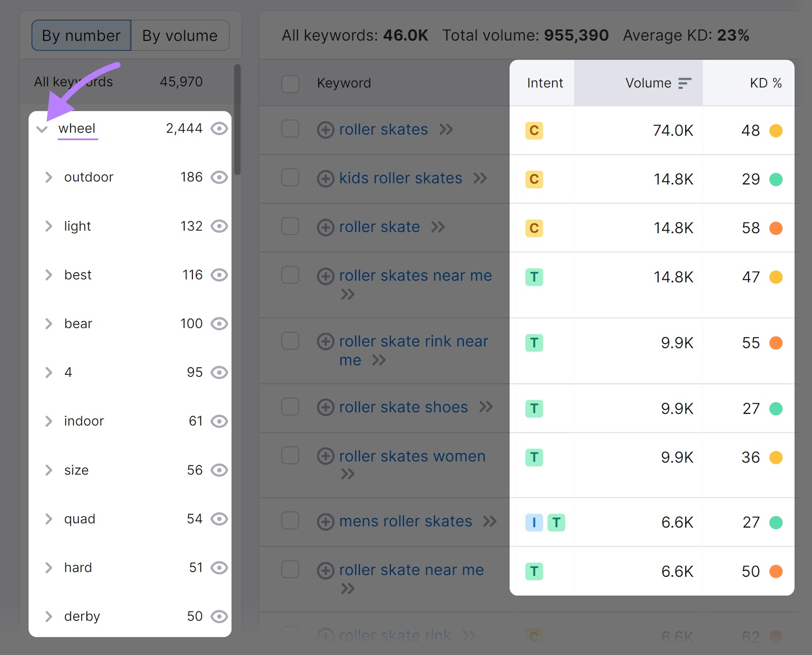Click the plus icon next to "roller skates"
This screenshot has height=655, width=812.
pyautogui.click(x=325, y=130)
